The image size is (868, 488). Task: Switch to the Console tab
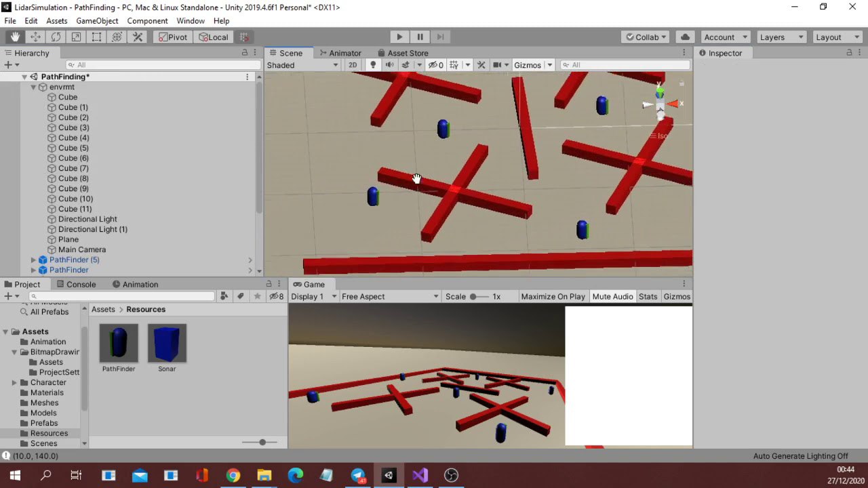76,284
